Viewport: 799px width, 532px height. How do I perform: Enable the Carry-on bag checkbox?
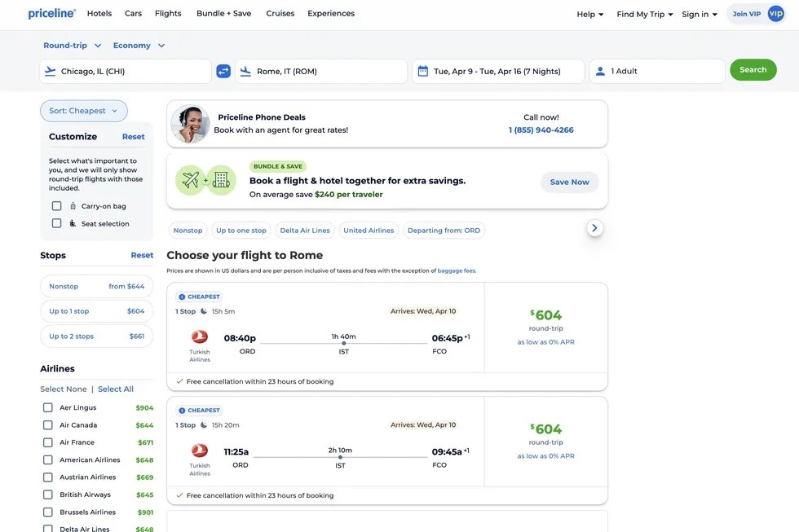coord(56,206)
